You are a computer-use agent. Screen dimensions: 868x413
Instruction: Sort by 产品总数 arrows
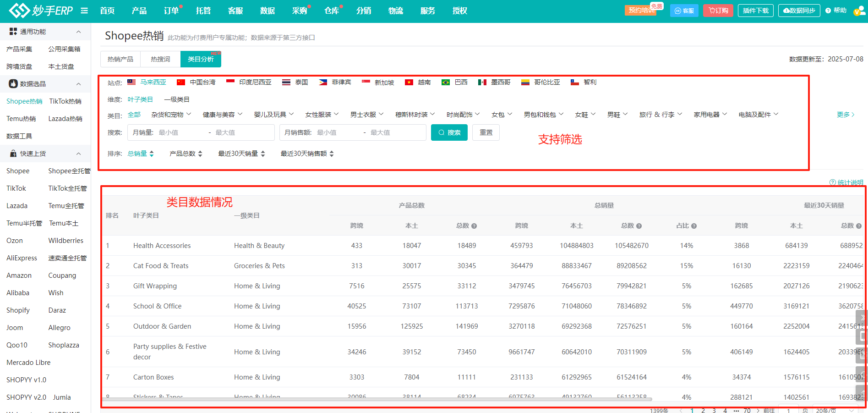coord(200,154)
